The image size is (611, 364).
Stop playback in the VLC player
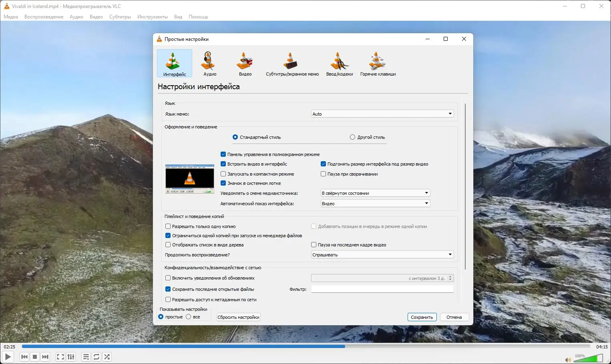(35, 357)
